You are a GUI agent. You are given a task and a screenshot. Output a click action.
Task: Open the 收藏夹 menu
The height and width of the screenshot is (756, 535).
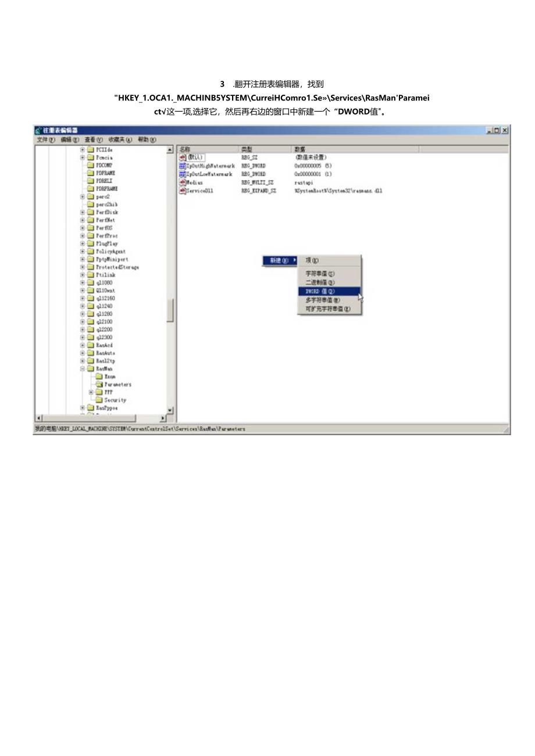coord(120,140)
